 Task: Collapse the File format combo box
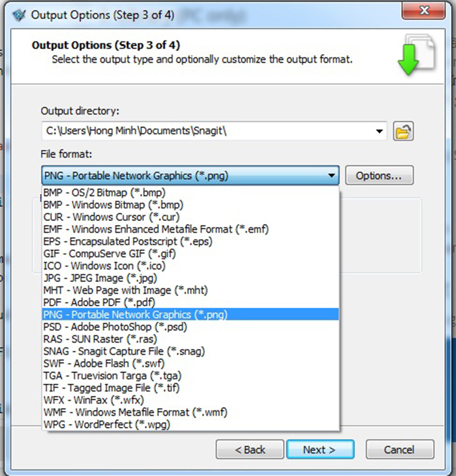pos(331,175)
